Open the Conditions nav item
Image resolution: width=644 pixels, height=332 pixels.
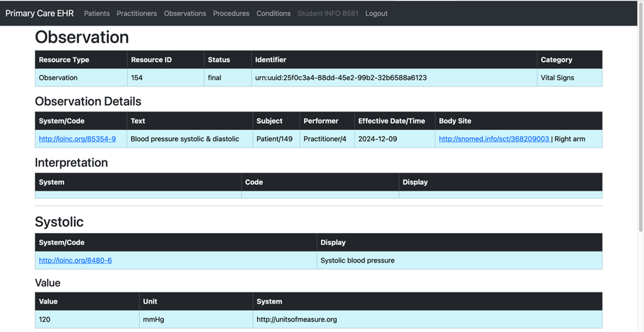point(273,14)
